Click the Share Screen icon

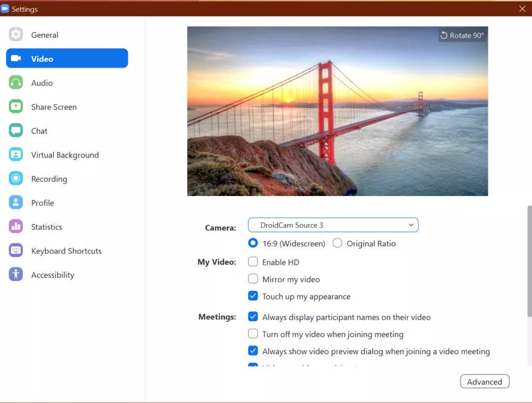click(x=16, y=107)
